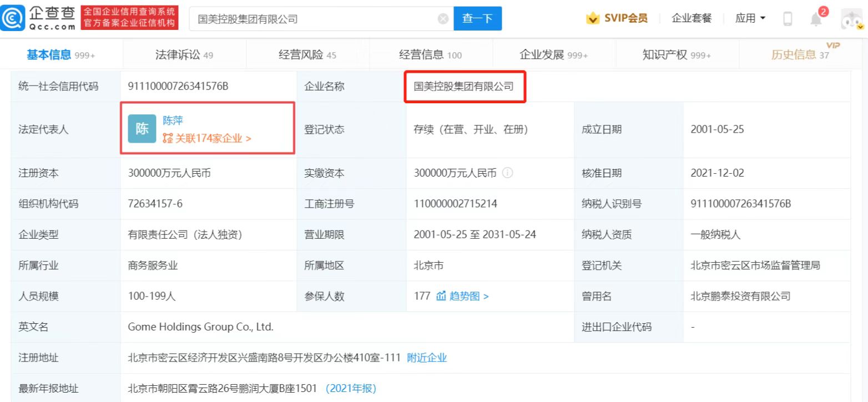Select credit code 91110000726341576B in first row
Viewport: 868px width, 402px height.
point(179,87)
